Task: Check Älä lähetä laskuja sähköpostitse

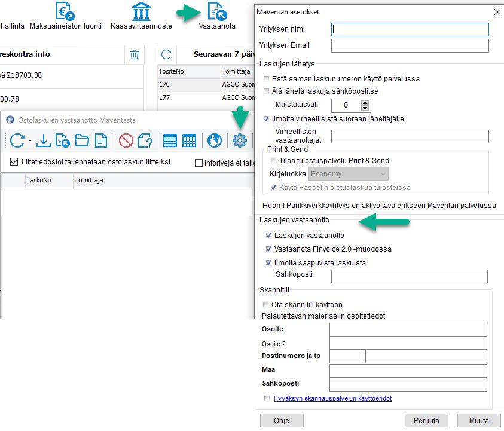Action: [266, 91]
